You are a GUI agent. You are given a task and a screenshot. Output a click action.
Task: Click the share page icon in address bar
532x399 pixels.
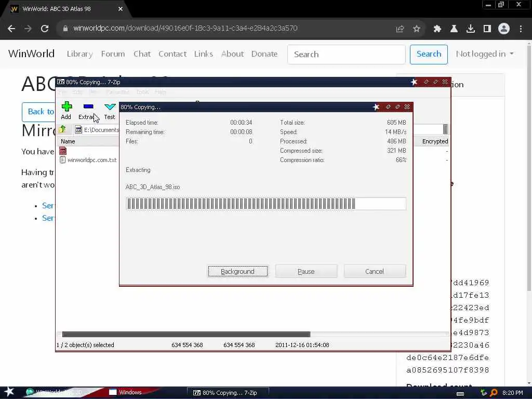400,29
